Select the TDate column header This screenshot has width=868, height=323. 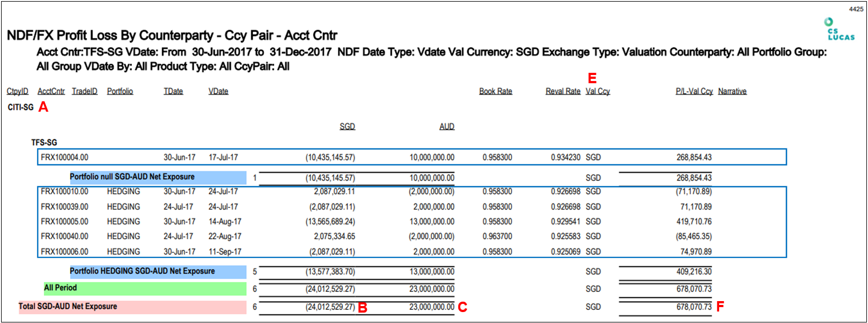(173, 91)
